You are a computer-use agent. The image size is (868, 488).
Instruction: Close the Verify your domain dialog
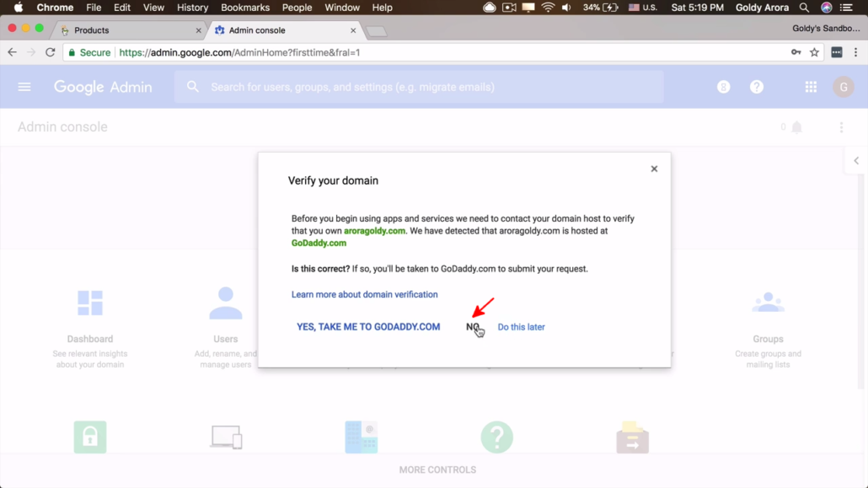pyautogui.click(x=654, y=169)
